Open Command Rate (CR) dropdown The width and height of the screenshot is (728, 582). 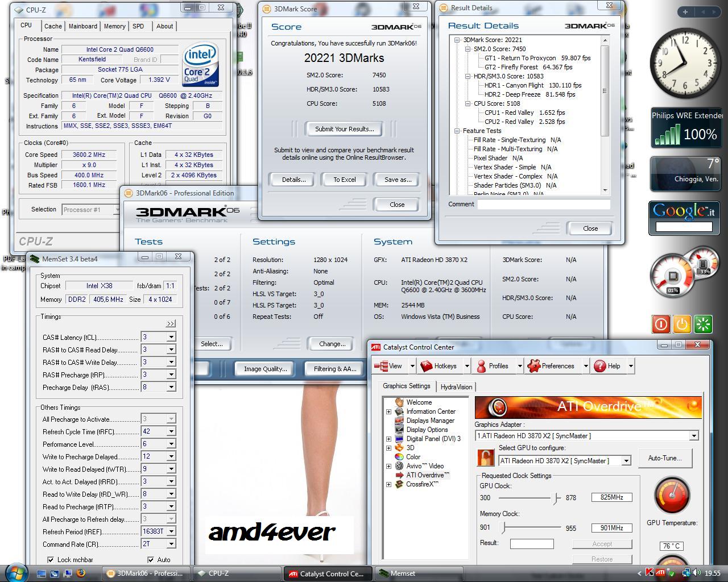pyautogui.click(x=171, y=544)
